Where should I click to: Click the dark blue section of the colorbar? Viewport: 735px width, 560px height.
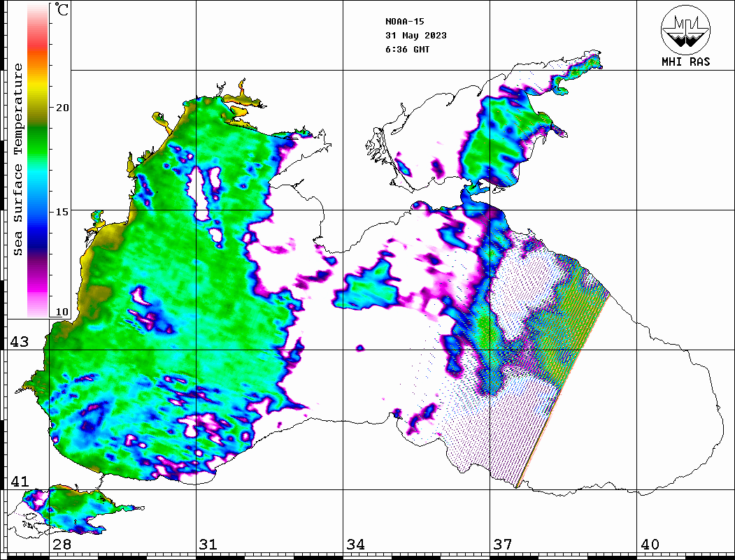38,239
